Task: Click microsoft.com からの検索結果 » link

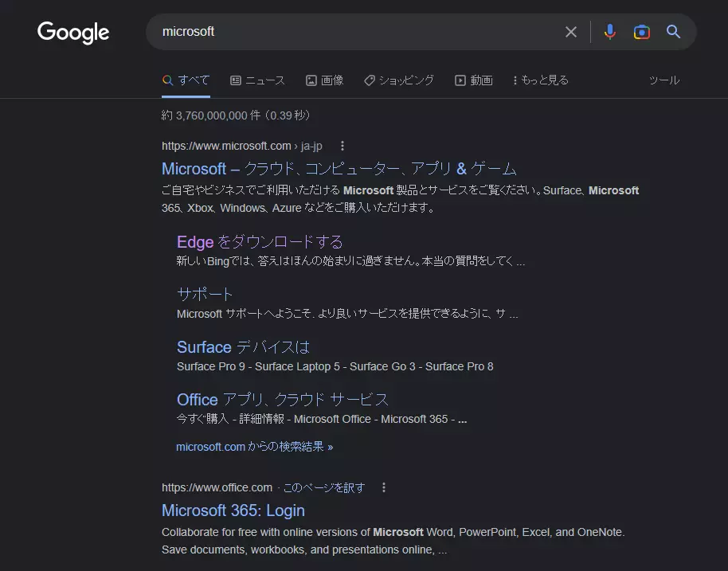Action: pos(254,447)
